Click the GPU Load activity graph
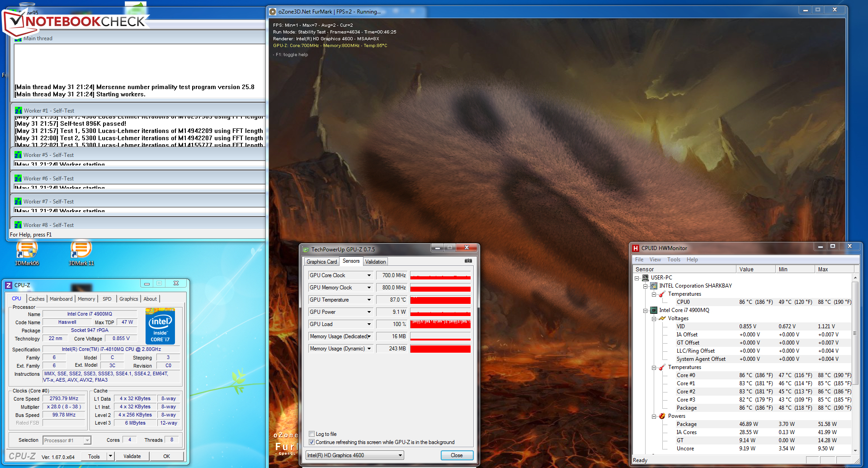 tap(440, 324)
